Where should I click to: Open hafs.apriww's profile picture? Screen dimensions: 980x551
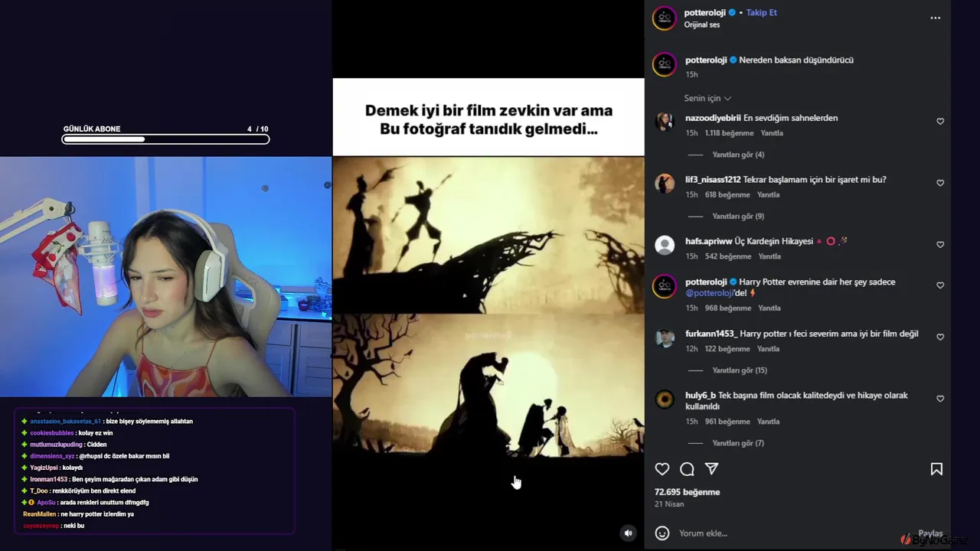pos(665,245)
